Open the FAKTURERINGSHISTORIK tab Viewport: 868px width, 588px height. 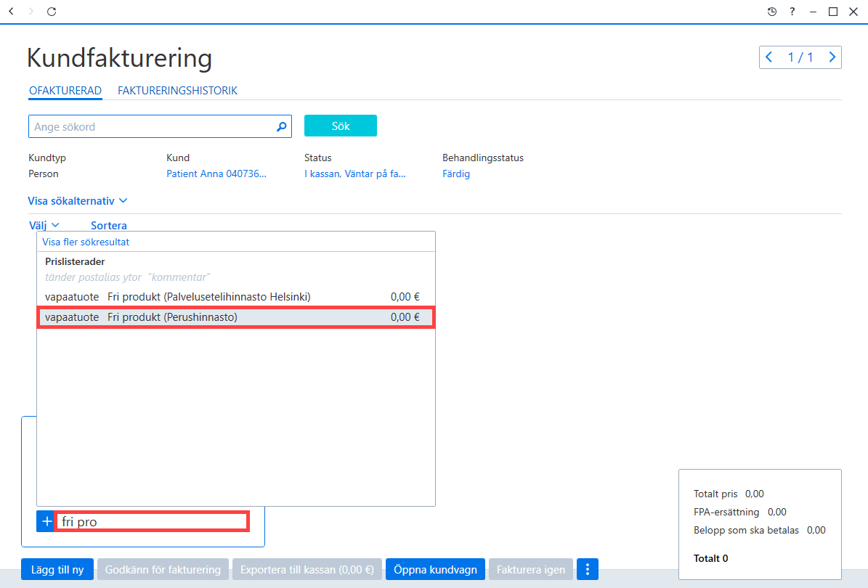click(178, 91)
